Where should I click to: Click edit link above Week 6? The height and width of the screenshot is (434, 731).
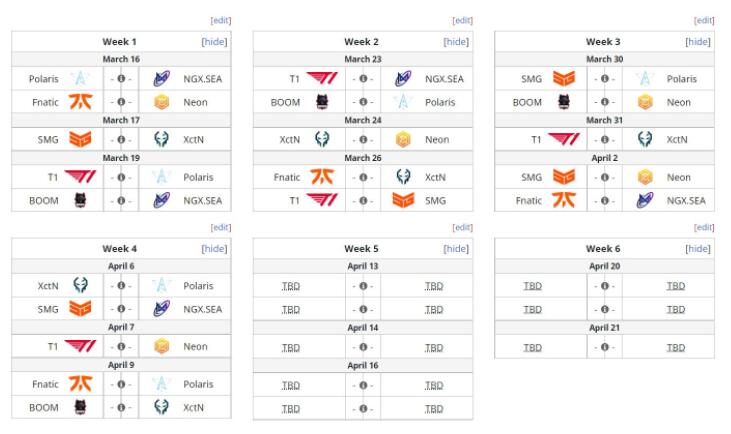coord(704,227)
